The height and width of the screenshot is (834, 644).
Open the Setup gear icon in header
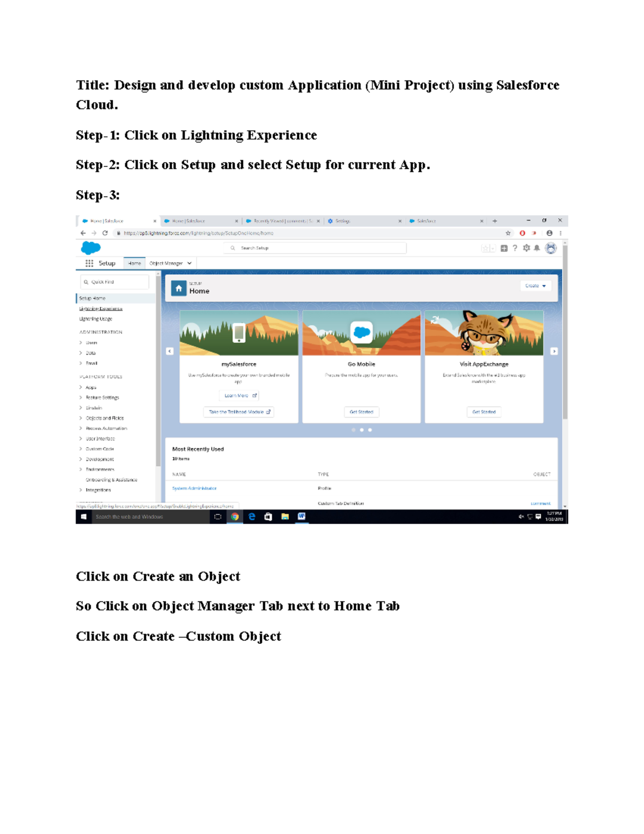point(526,248)
